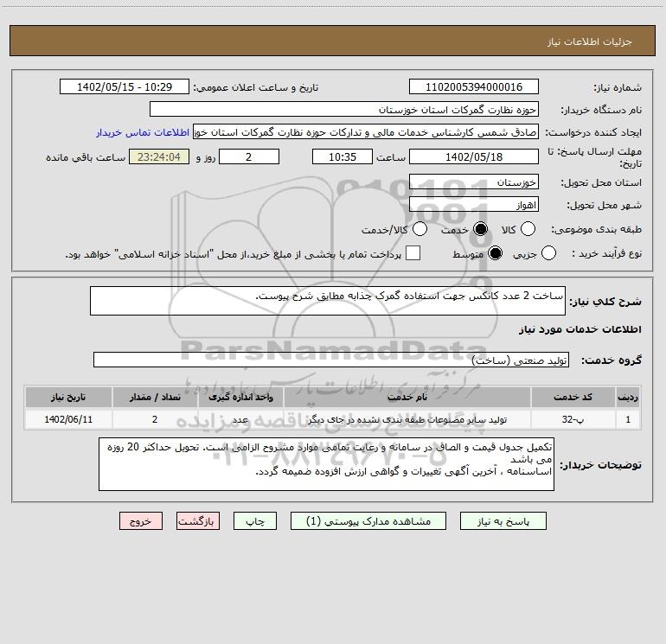Click the توضیحات خریدار text area

click(326, 464)
